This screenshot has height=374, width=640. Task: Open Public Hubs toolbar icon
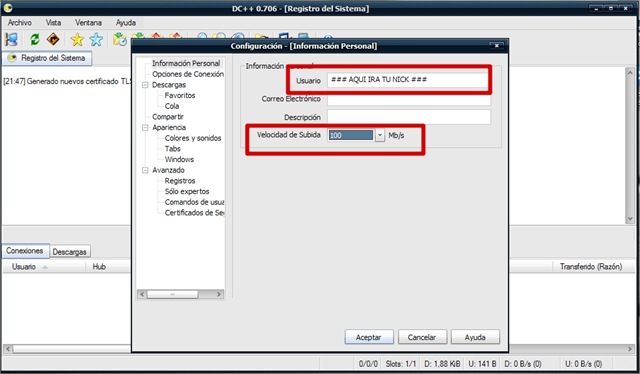11,40
